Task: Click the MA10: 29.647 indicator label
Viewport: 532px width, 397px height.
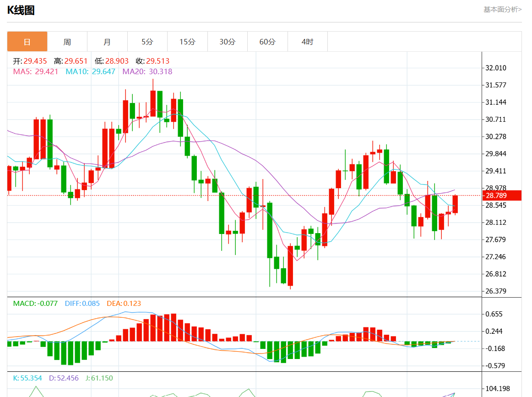Action: pos(90,71)
